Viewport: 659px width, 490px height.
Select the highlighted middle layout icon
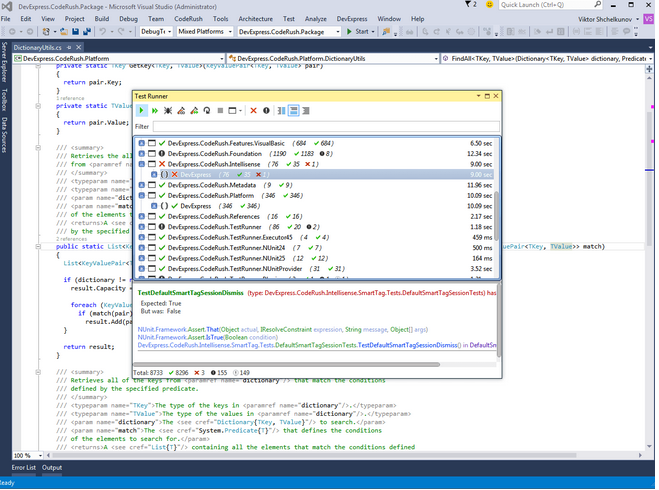tap(294, 111)
